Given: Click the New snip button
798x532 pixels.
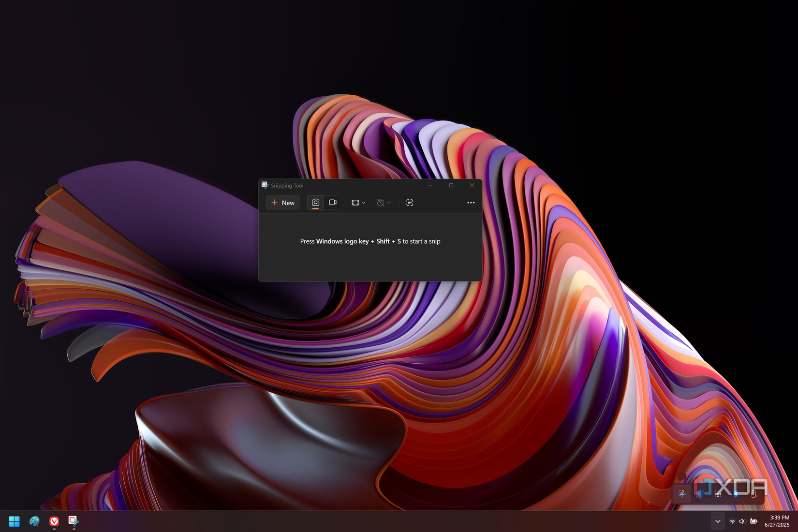Looking at the screenshot, I should [282, 203].
